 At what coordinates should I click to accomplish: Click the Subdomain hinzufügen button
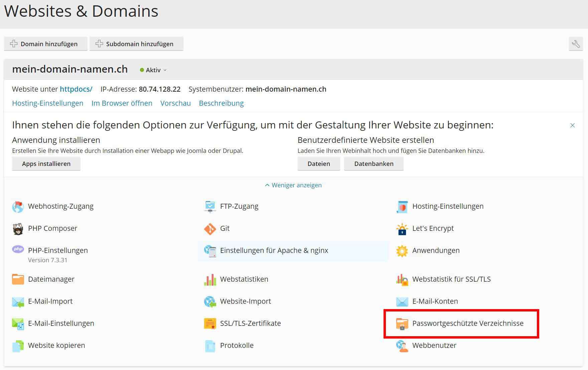(136, 44)
